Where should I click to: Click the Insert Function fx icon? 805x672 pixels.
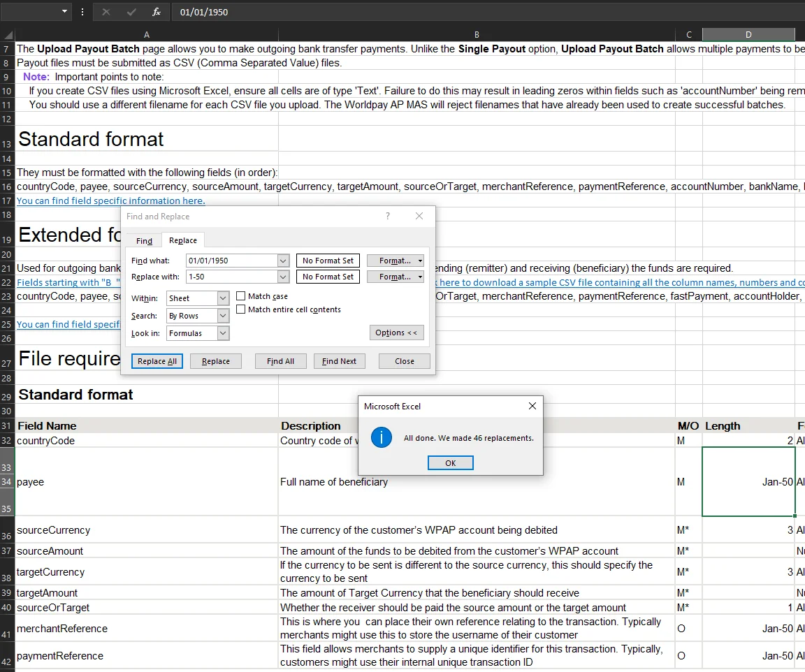coord(157,12)
